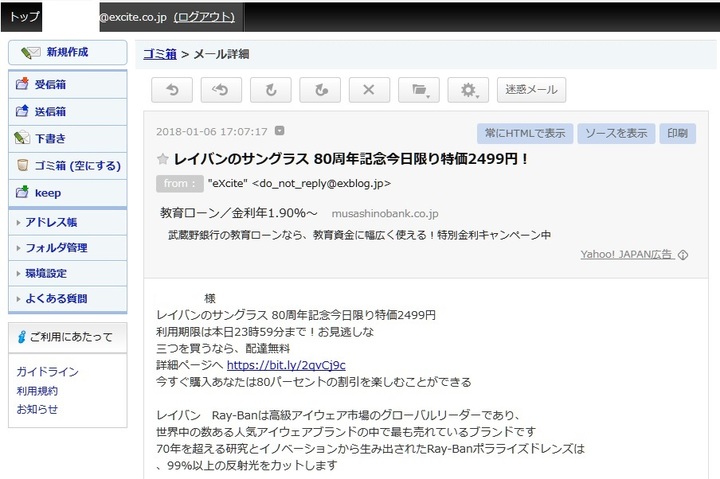Click the ログアウト link
720x479 pixels.
[204, 17]
